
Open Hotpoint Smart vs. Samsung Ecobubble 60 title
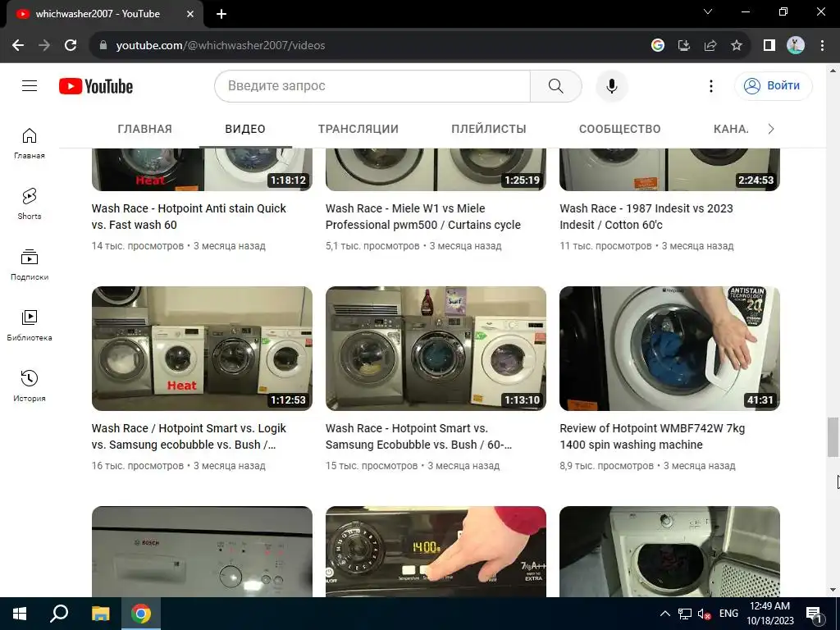(x=419, y=436)
